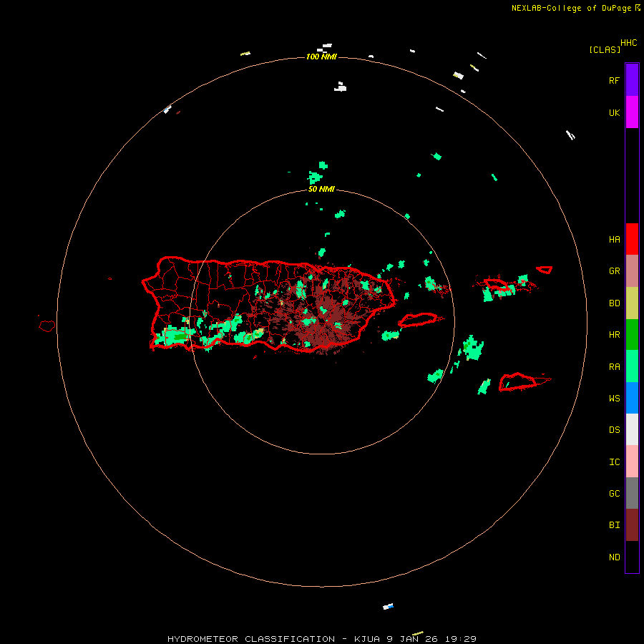Screen dimensions: 644x644
Task: Click the [CLAS] units label
Action: pyautogui.click(x=605, y=49)
